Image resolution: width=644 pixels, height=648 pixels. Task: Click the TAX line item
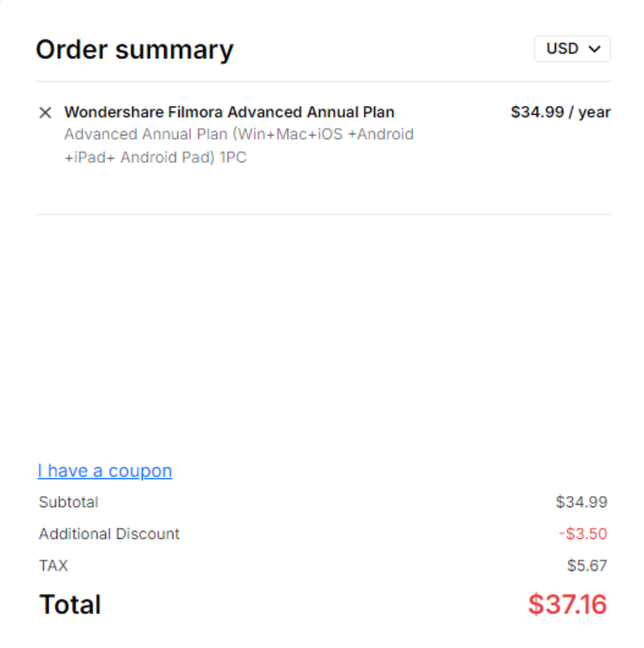[x=53, y=565]
